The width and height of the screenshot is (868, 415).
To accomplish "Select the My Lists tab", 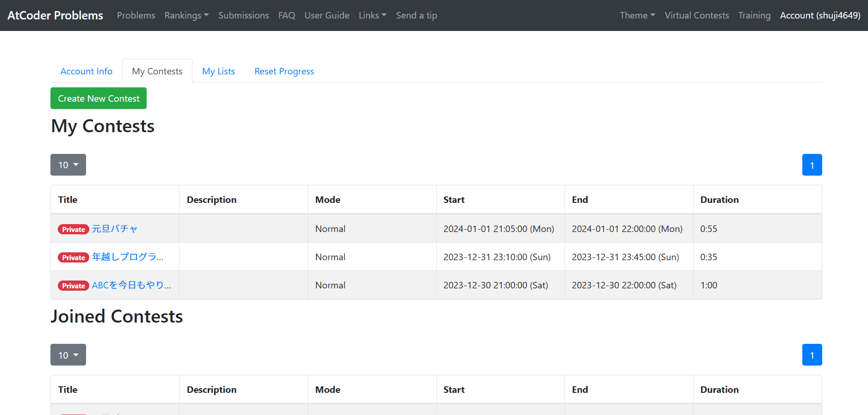I will click(218, 71).
